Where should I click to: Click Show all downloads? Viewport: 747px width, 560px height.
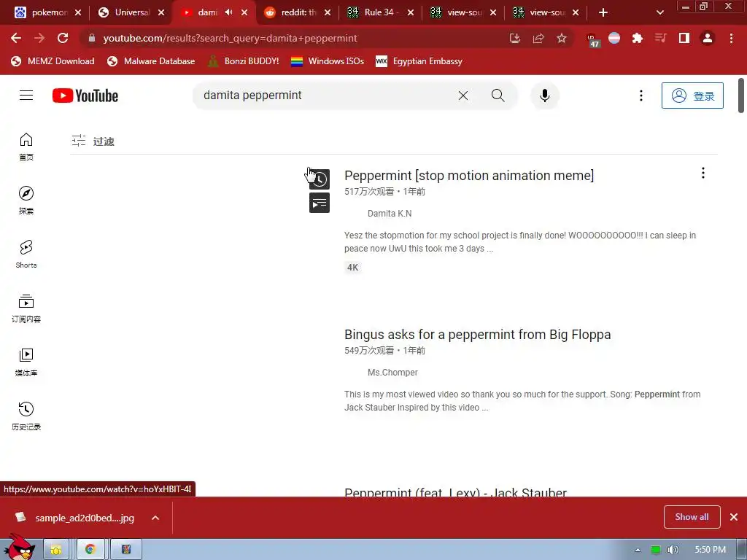(x=692, y=517)
